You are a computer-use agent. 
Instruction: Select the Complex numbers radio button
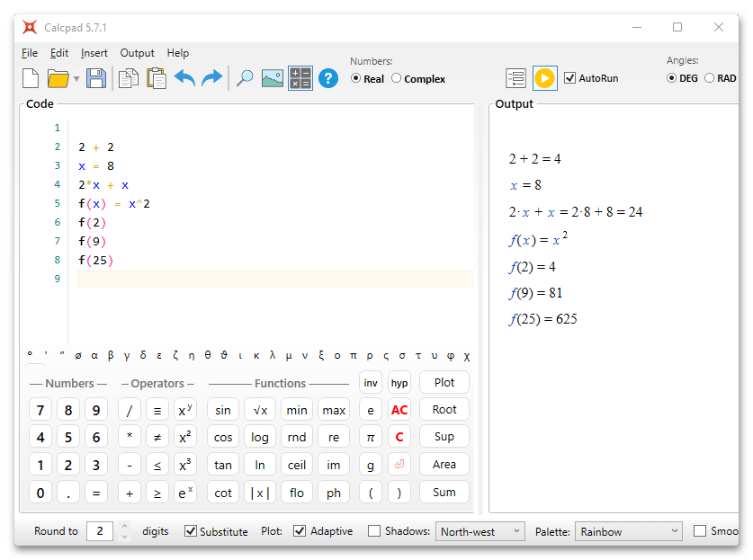point(397,78)
